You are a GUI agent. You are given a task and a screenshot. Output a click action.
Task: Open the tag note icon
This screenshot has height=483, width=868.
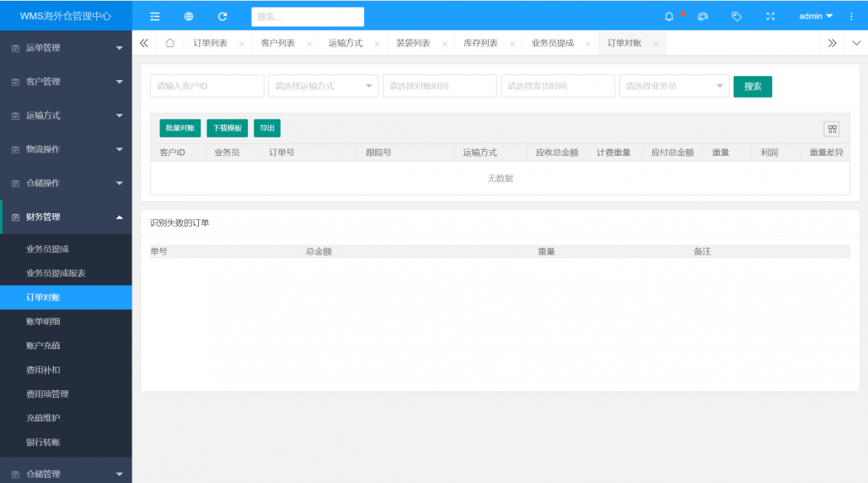point(737,17)
